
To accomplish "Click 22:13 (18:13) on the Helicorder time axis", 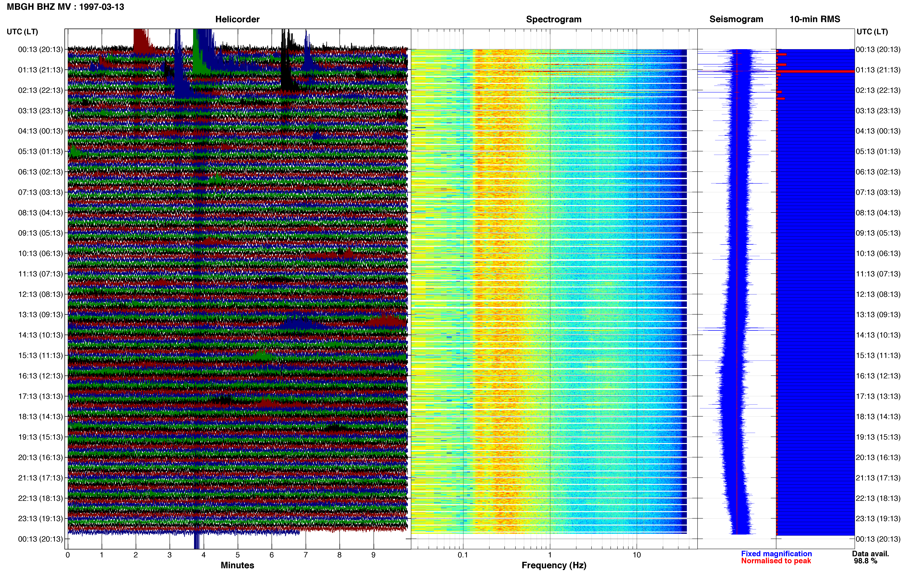I will 40,498.
